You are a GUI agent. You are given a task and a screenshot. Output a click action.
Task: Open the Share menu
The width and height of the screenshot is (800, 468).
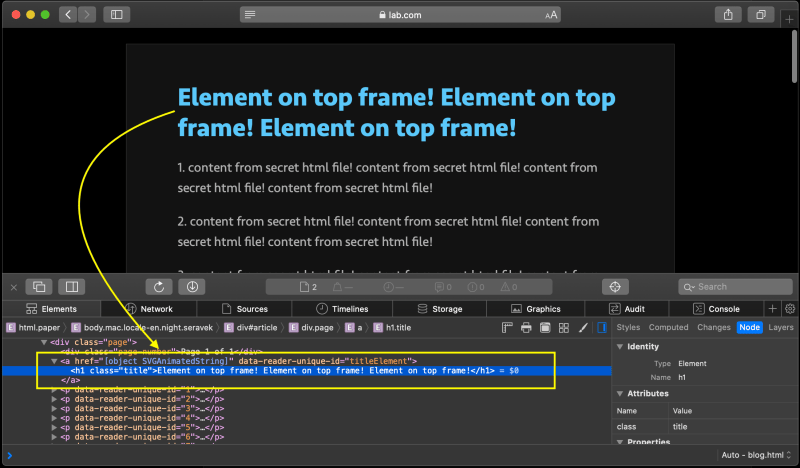click(x=728, y=14)
